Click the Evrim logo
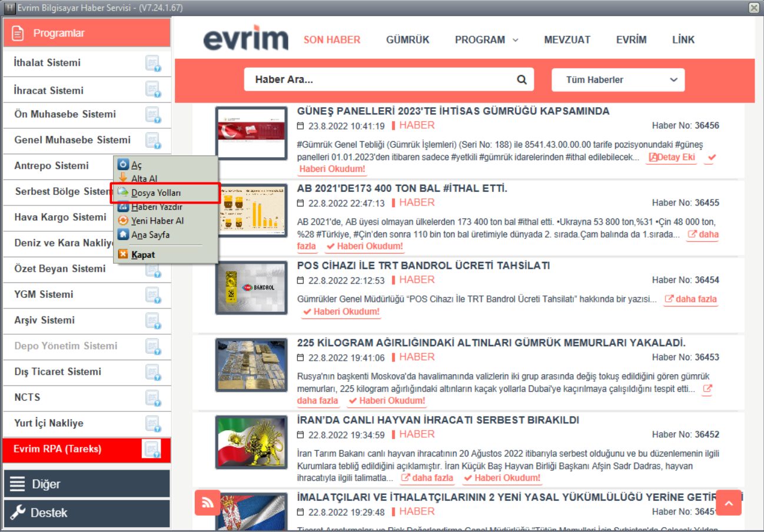 [246, 38]
